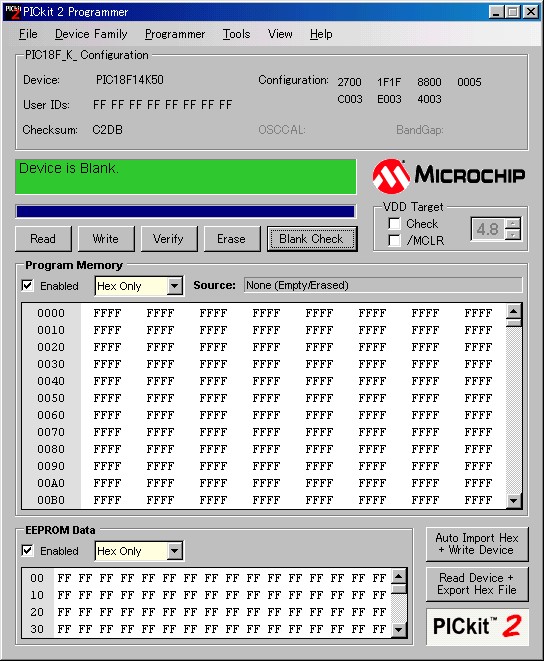Open the Tools menu
This screenshot has height=661, width=544.
(x=237, y=34)
